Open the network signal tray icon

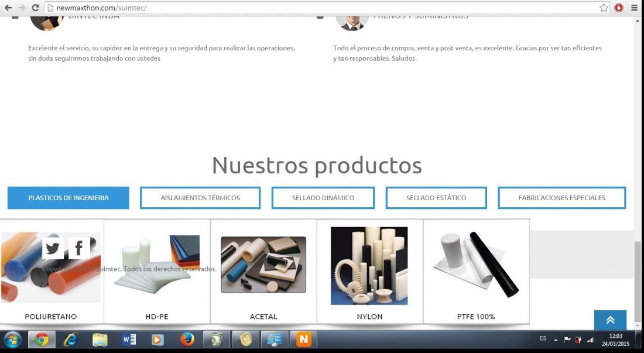(x=590, y=340)
